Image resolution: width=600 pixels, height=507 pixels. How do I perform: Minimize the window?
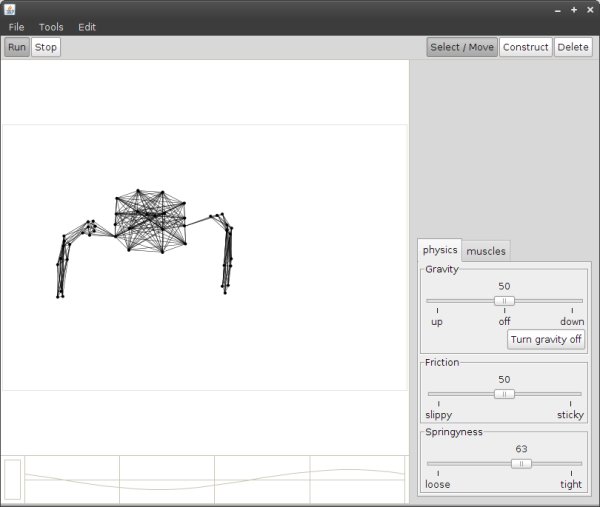pyautogui.click(x=558, y=11)
